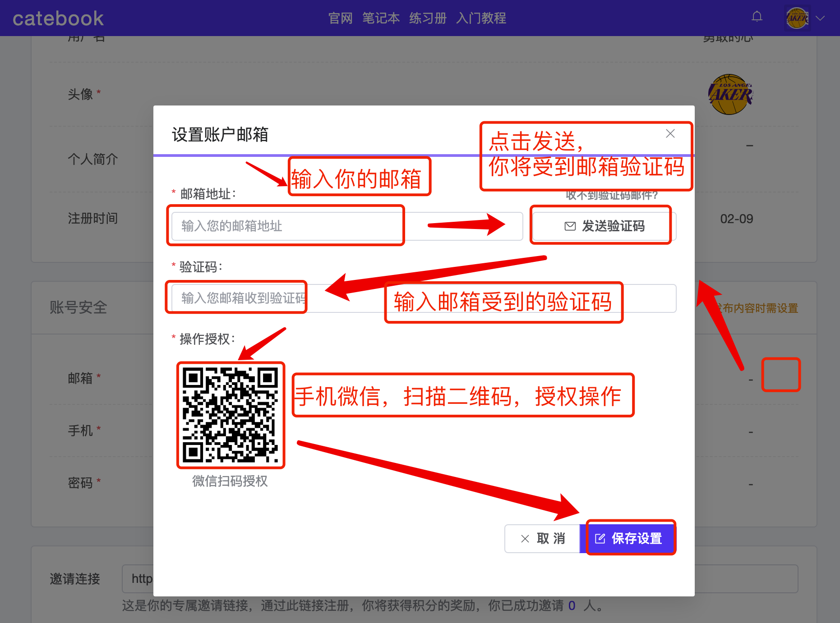Click the 02-09 registration date value
Screen dimensions: 840x623
coord(736,219)
